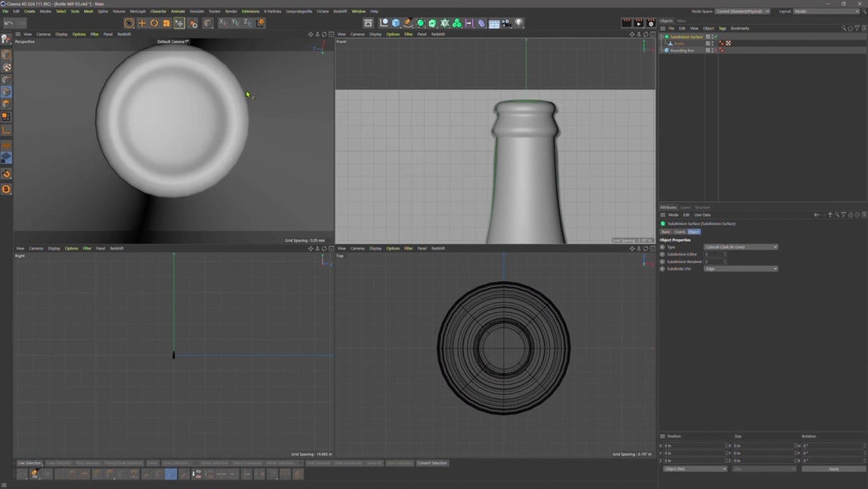Switch to the Basic tab in Attributes
Viewport: 868px width, 489px height.
[x=665, y=231]
